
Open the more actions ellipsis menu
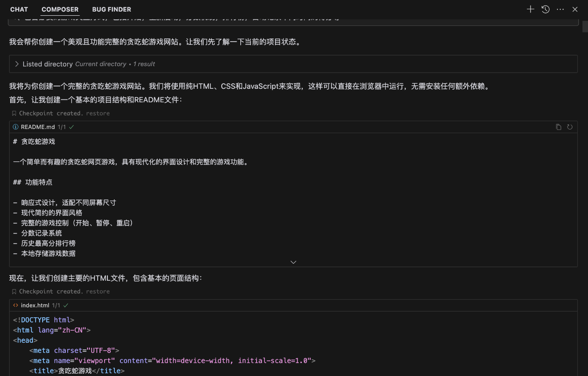pos(560,9)
